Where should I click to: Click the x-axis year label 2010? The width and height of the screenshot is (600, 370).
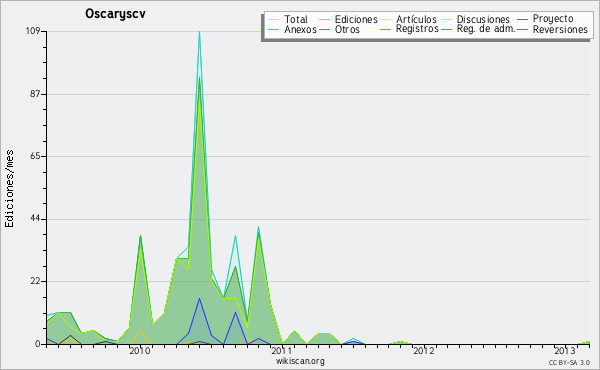pyautogui.click(x=140, y=351)
